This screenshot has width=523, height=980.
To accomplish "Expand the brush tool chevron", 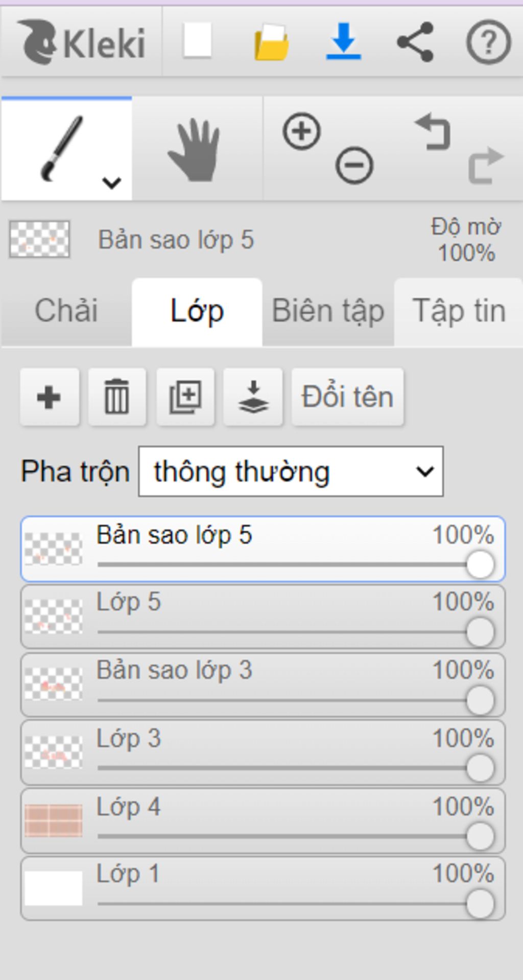I will (111, 182).
